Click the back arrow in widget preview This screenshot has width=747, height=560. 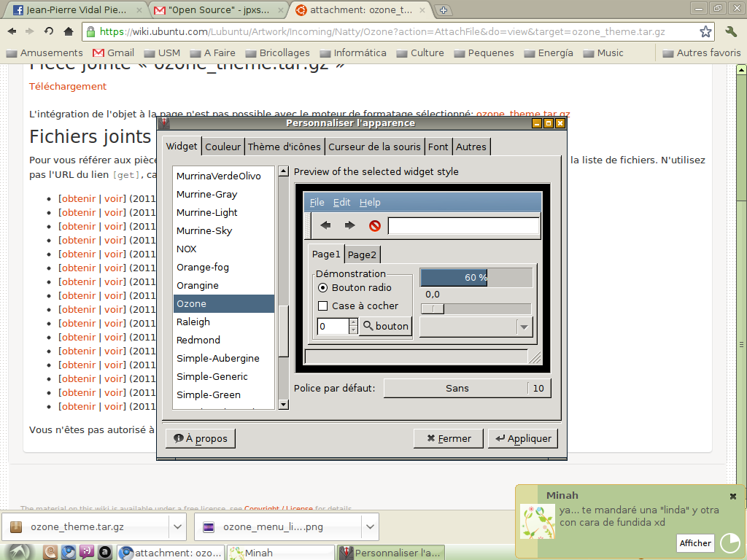click(x=325, y=225)
